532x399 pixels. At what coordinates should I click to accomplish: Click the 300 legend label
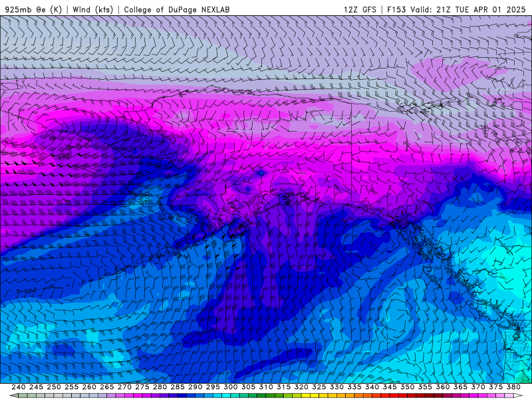(x=230, y=387)
